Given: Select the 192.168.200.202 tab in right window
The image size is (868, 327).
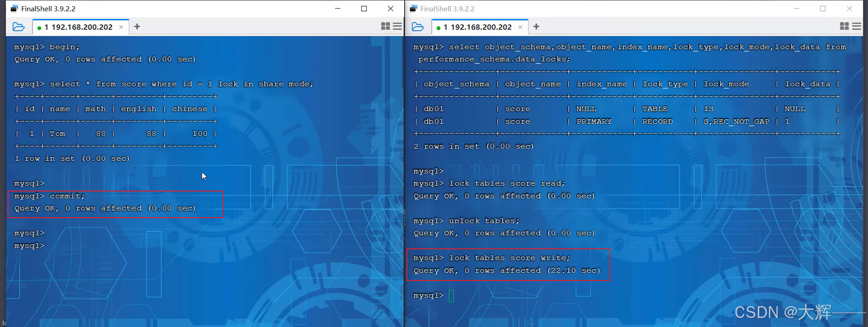Looking at the screenshot, I should [481, 27].
